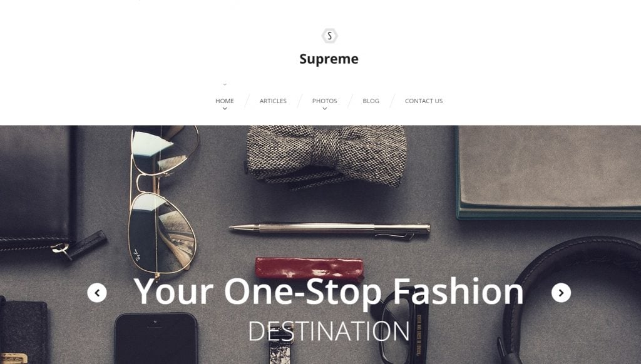641x364 pixels.
Task: Click the 'Your One-Stop Fashion' headline
Action: 329,291
